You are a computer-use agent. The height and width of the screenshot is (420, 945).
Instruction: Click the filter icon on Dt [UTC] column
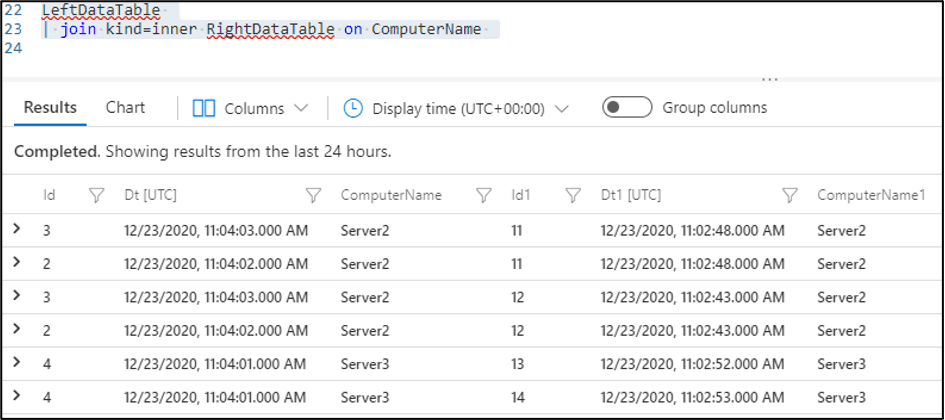pos(313,196)
